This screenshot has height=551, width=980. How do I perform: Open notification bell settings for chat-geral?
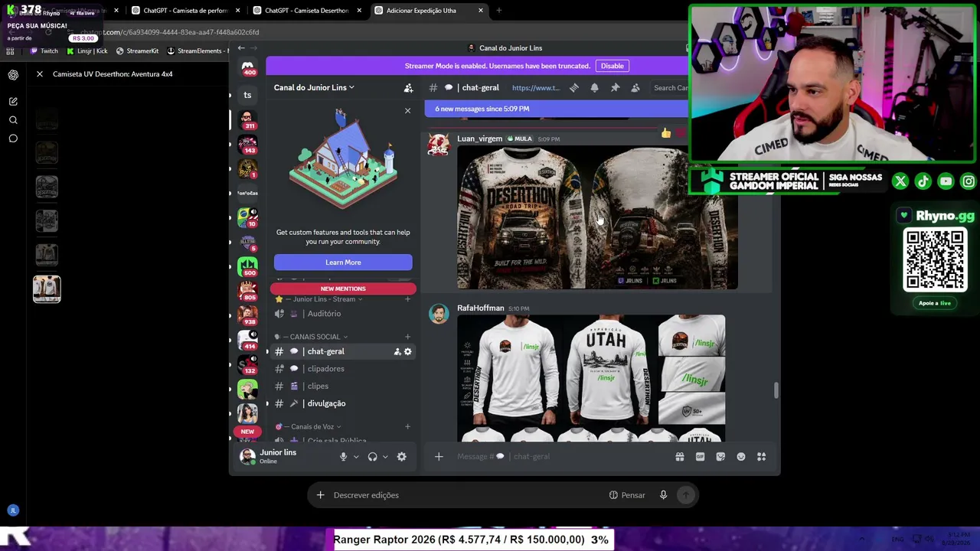coord(594,88)
